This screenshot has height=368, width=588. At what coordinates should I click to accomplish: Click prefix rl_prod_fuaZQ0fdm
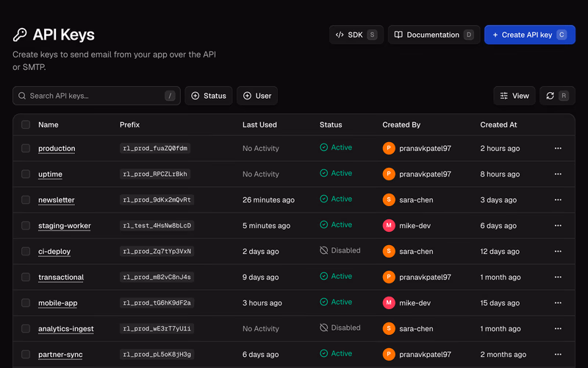click(155, 149)
